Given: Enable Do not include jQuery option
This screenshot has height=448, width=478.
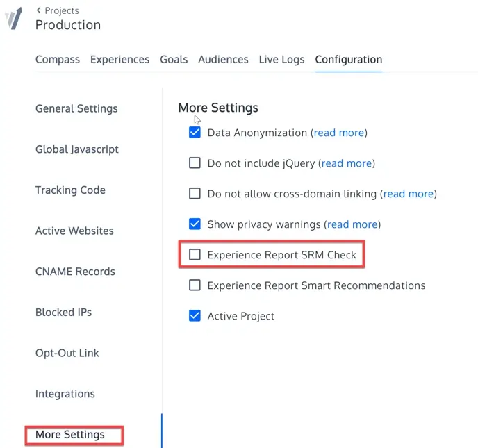Looking at the screenshot, I should click(x=195, y=163).
